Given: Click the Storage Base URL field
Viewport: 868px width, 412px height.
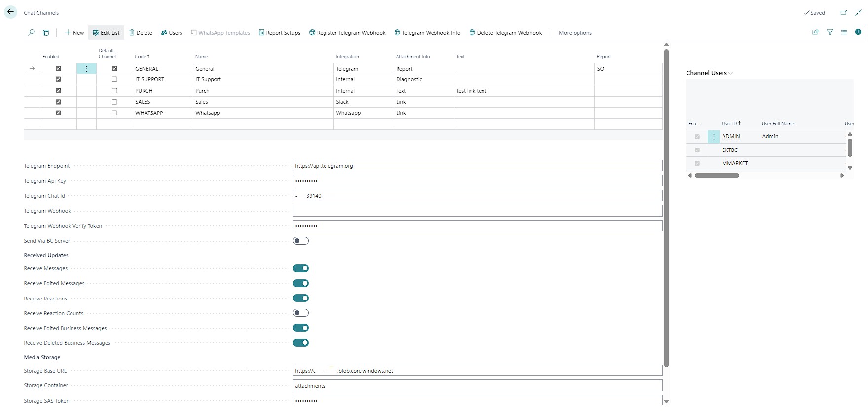Looking at the screenshot, I should (477, 371).
